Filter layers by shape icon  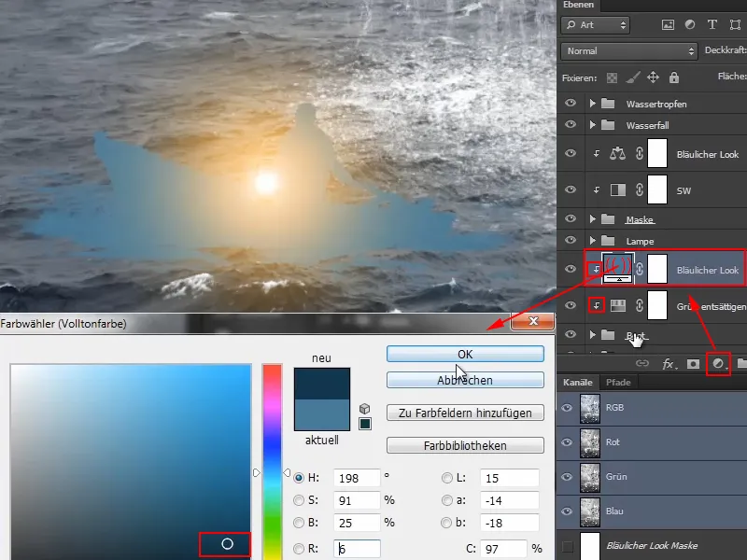coord(735,25)
